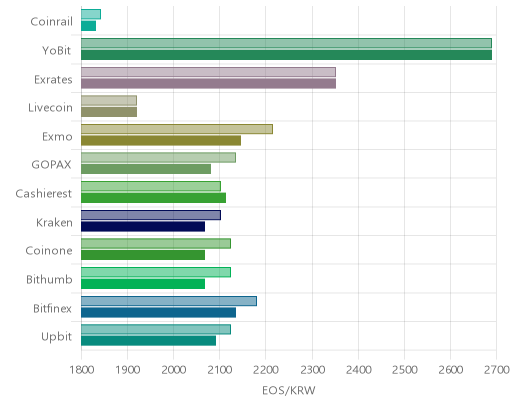
Task: Click the Cashierest lower green bar
Action: click(153, 198)
